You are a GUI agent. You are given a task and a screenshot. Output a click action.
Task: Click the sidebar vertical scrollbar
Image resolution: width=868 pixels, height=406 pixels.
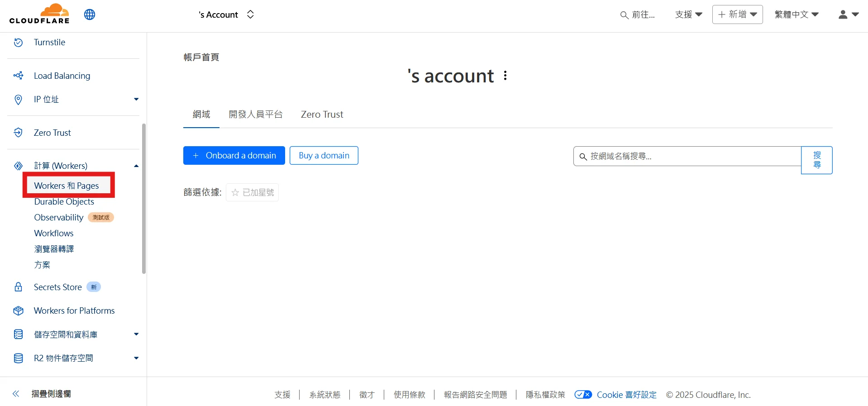point(144,199)
